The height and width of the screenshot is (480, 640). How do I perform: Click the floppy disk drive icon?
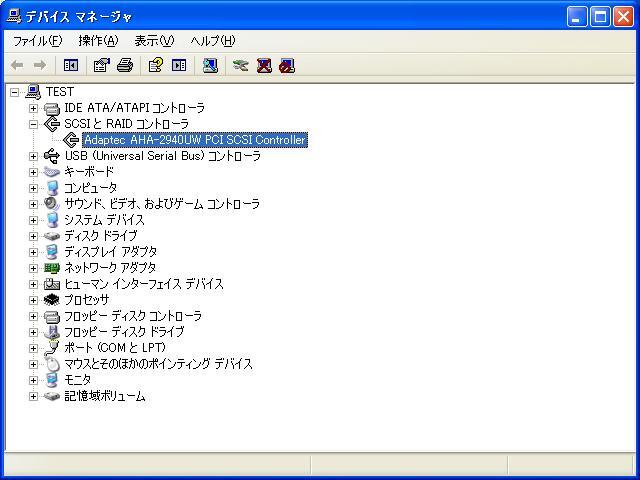[52, 332]
